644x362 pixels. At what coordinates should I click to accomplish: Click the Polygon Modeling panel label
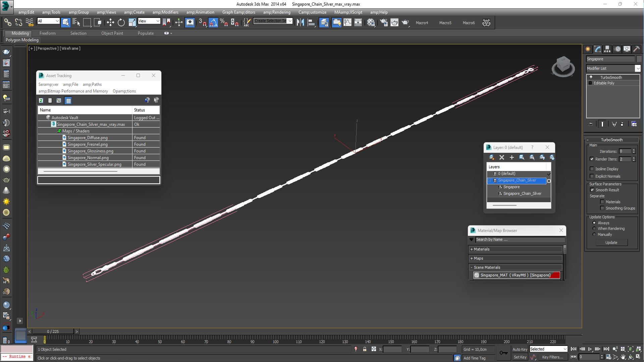[22, 40]
